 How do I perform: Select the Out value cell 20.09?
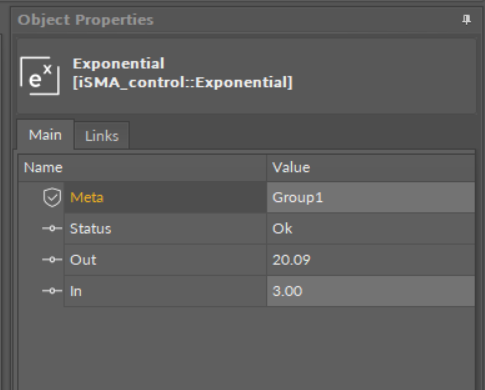(x=371, y=260)
